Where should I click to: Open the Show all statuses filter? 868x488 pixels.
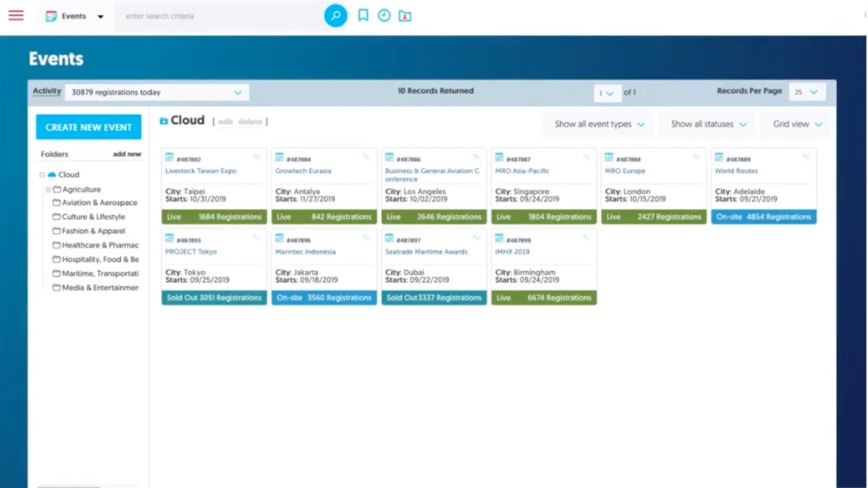click(x=706, y=124)
